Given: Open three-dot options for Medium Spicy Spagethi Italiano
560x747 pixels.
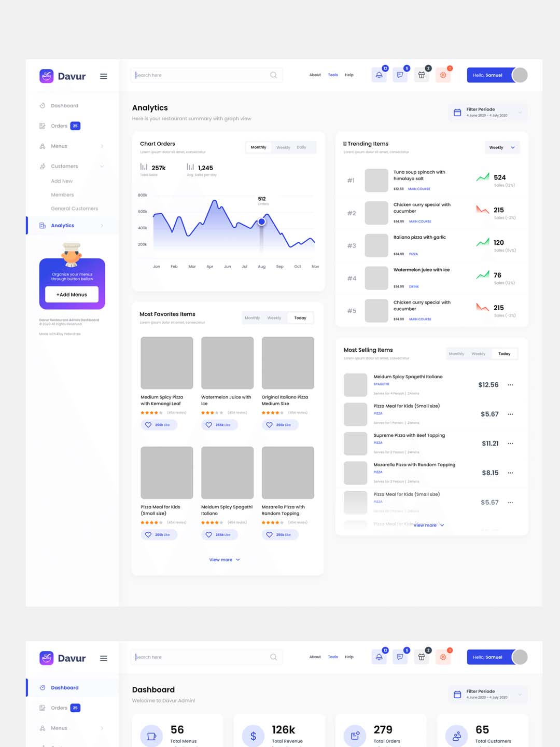Looking at the screenshot, I should click(x=510, y=385).
